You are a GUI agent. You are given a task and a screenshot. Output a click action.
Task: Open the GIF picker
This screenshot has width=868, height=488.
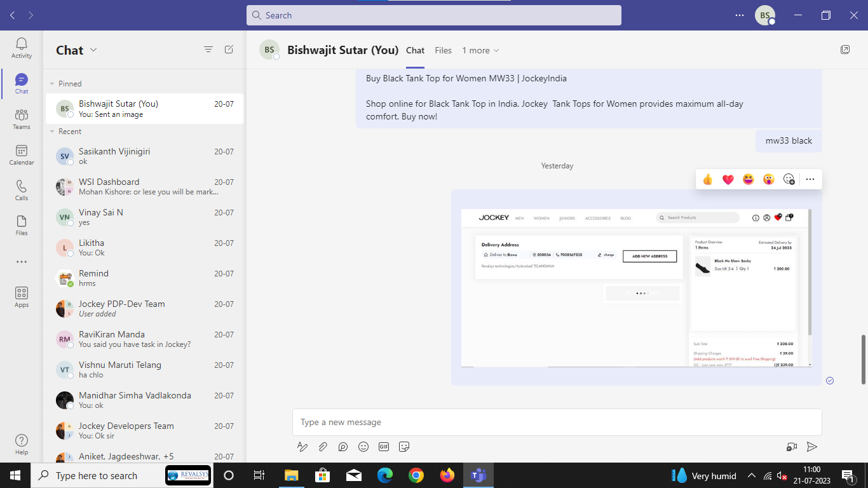[384, 447]
